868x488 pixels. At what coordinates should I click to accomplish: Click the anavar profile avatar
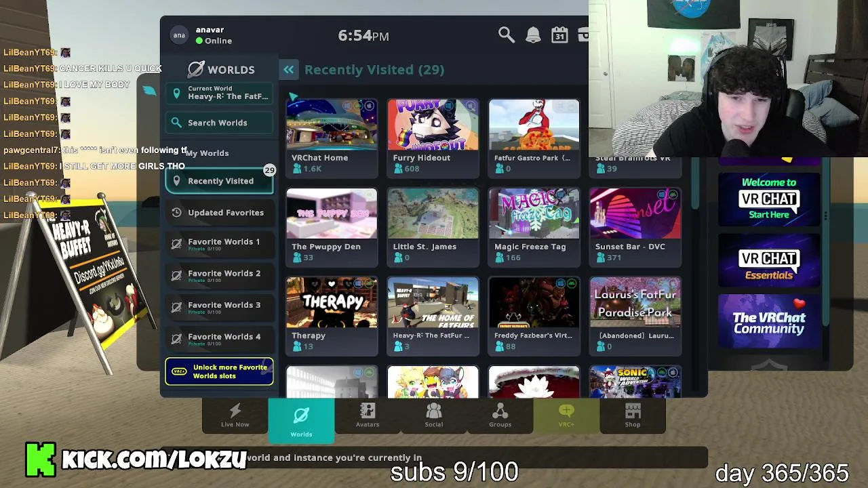pyautogui.click(x=179, y=35)
